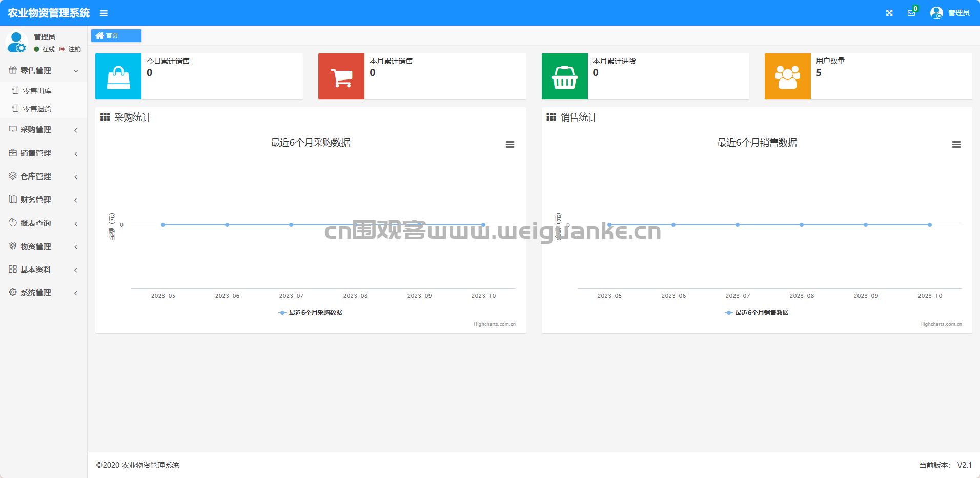Click the 在线 status indicator
The image size is (980, 478).
coord(44,49)
